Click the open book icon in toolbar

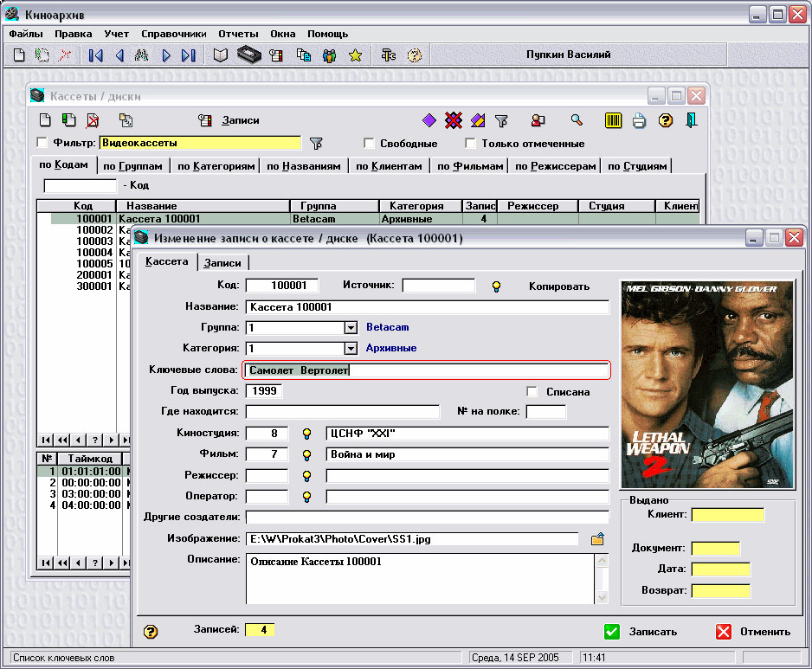coord(222,55)
